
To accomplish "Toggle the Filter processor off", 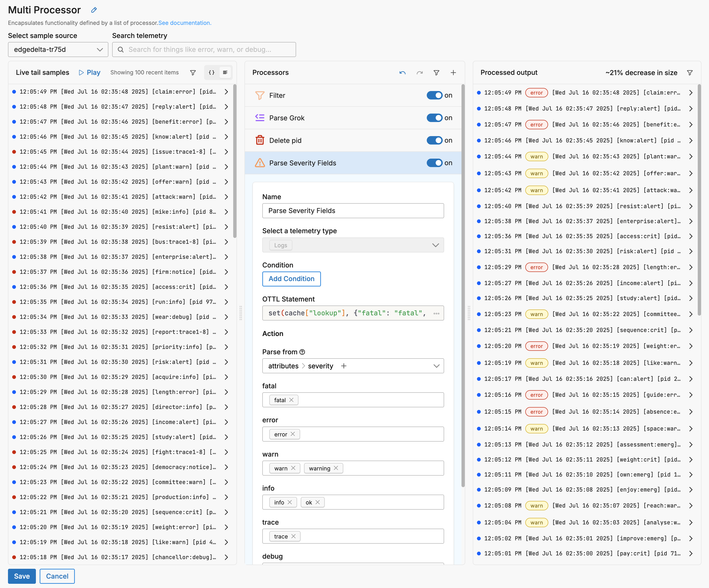I will pyautogui.click(x=434, y=95).
